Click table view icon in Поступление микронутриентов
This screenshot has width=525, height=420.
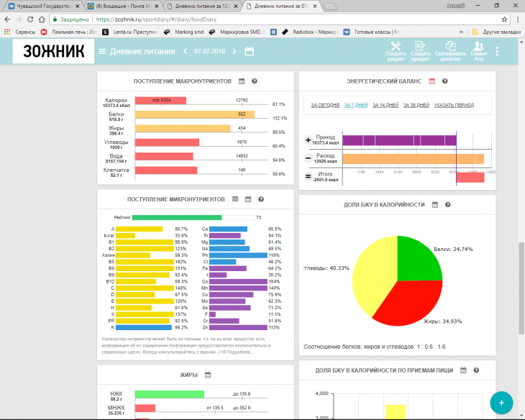pos(234,198)
